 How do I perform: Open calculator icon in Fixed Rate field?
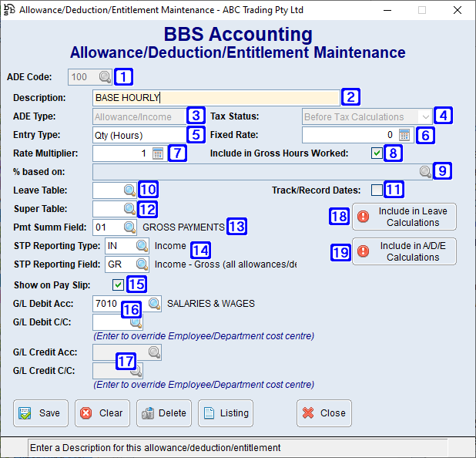point(404,135)
